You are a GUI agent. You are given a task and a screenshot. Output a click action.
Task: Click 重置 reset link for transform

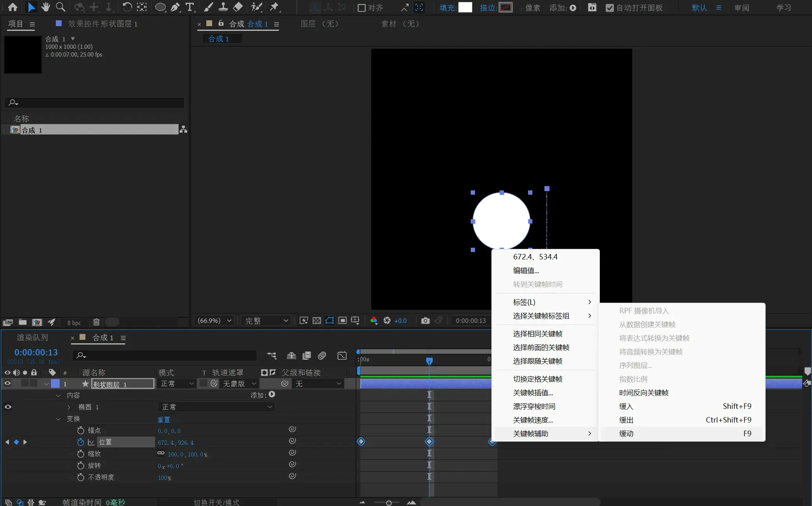point(164,419)
